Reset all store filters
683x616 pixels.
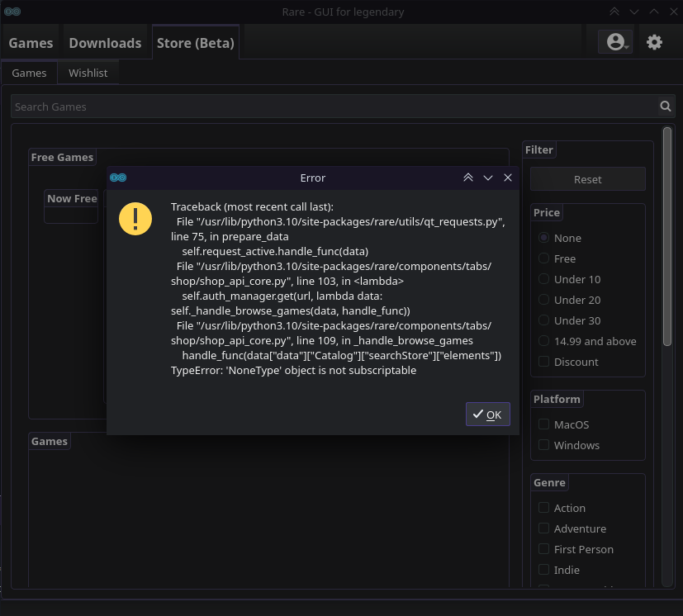587,178
